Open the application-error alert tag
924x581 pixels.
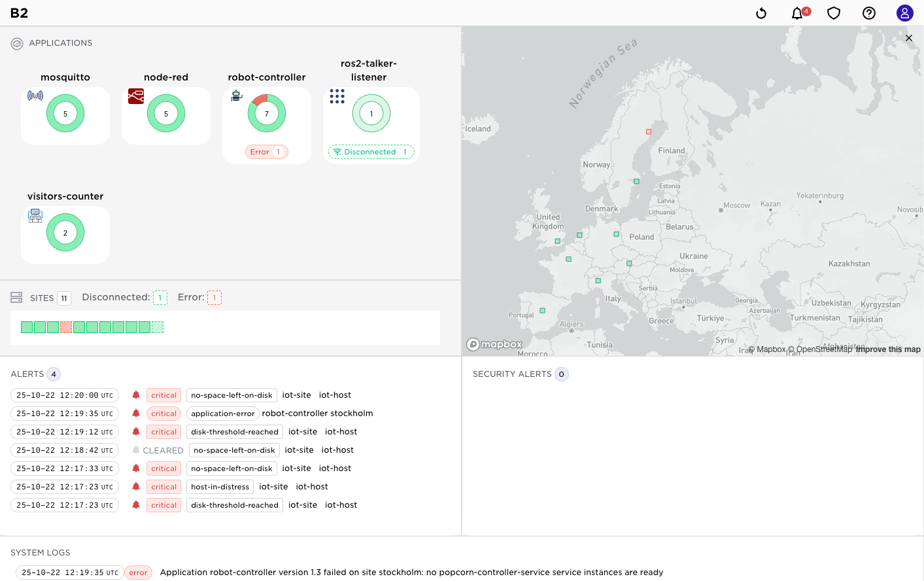click(222, 414)
